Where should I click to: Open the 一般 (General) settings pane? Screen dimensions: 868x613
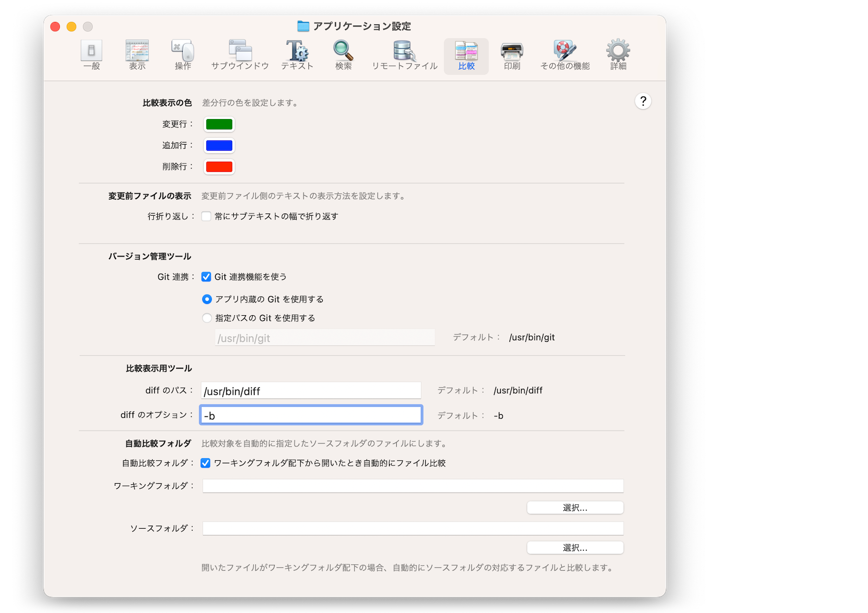click(x=91, y=55)
